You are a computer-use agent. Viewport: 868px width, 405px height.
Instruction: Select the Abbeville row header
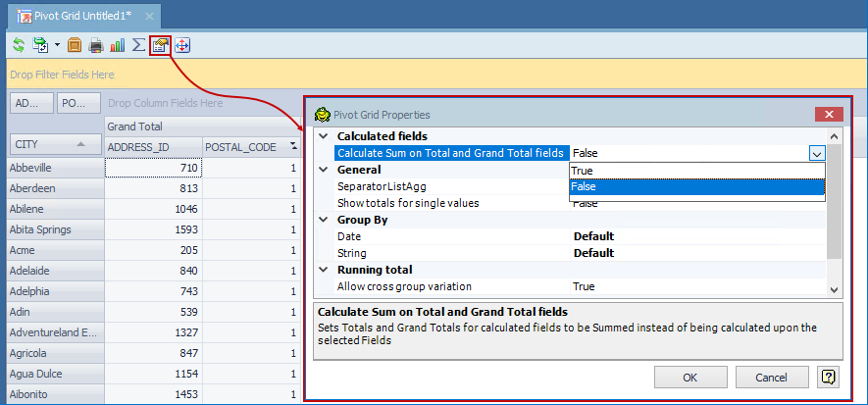point(55,168)
